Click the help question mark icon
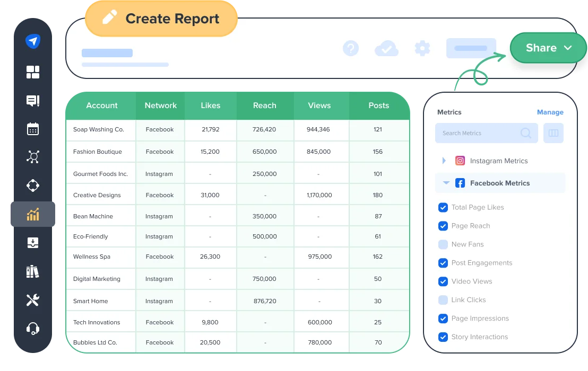This screenshot has width=588, height=371. tap(351, 49)
